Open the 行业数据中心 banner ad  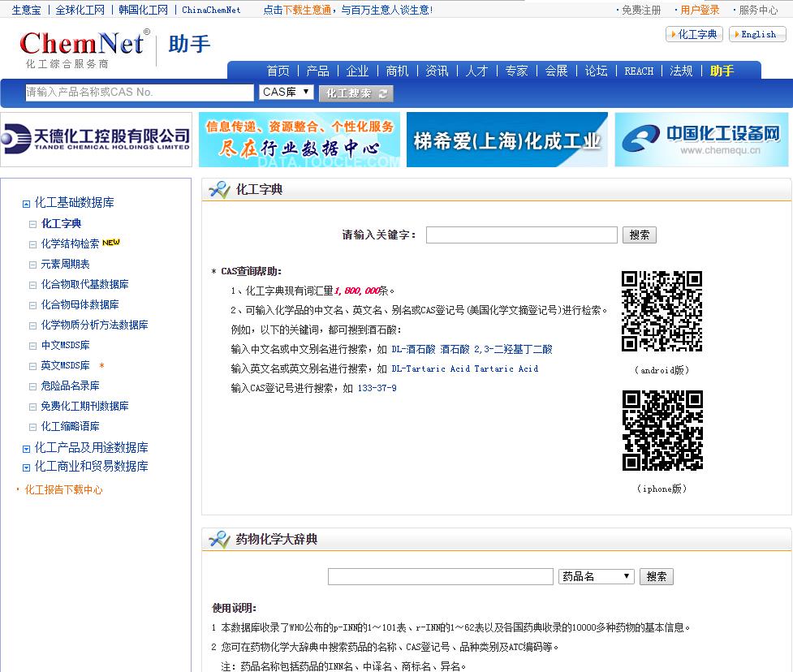(300, 140)
